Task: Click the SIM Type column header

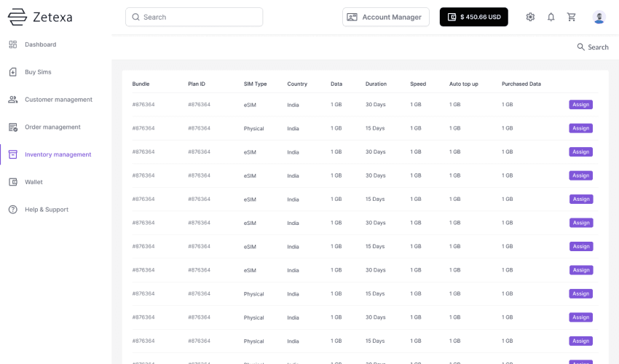Action: pos(255,84)
